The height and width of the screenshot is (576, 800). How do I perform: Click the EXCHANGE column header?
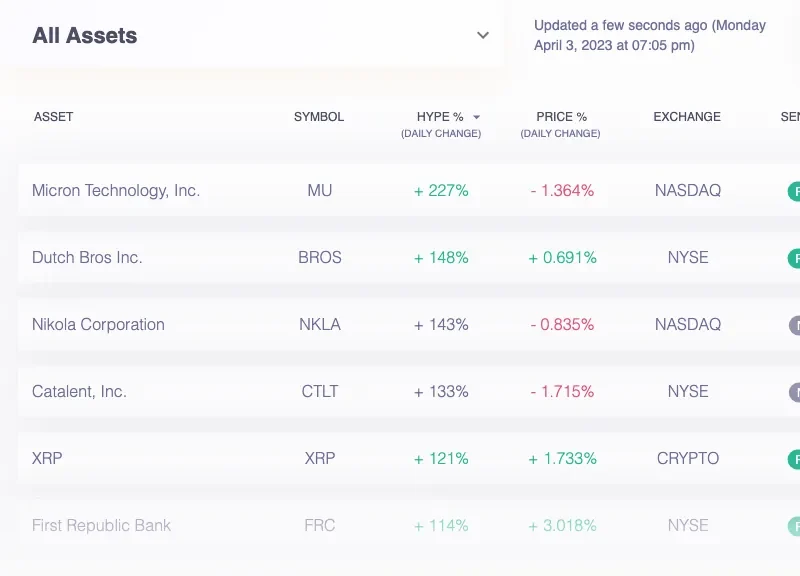687,117
